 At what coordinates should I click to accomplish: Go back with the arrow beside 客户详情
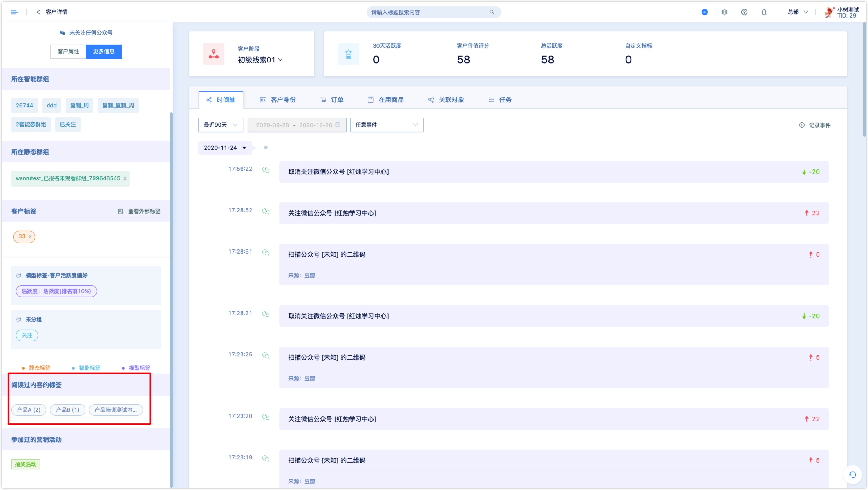coord(38,12)
